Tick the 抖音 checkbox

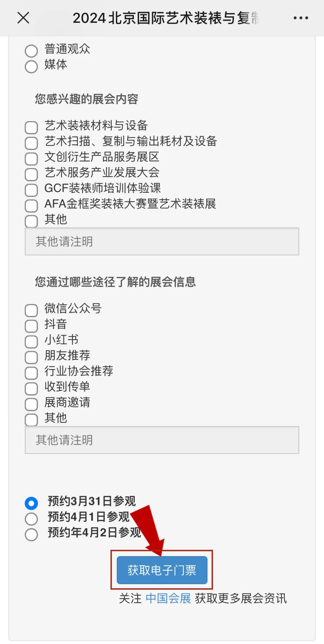(x=31, y=326)
